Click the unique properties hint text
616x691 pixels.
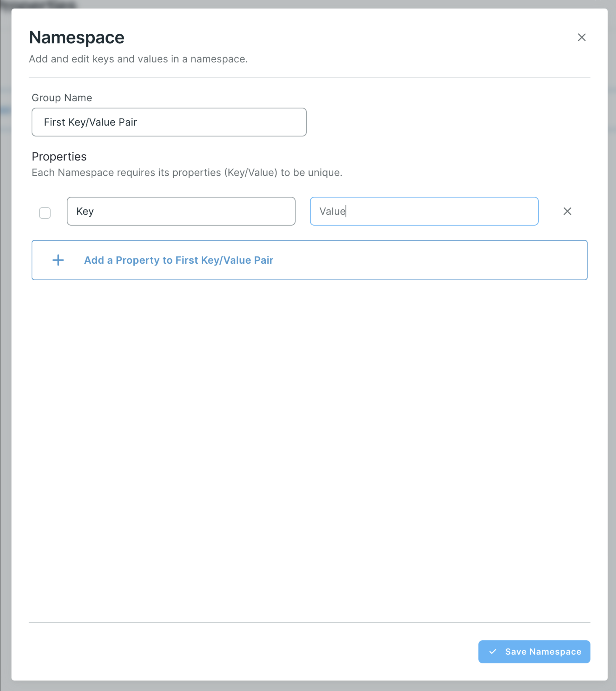point(187,172)
